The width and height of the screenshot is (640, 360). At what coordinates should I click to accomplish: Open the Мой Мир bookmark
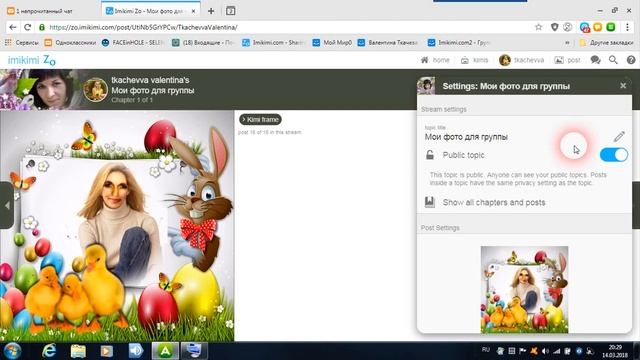point(332,42)
